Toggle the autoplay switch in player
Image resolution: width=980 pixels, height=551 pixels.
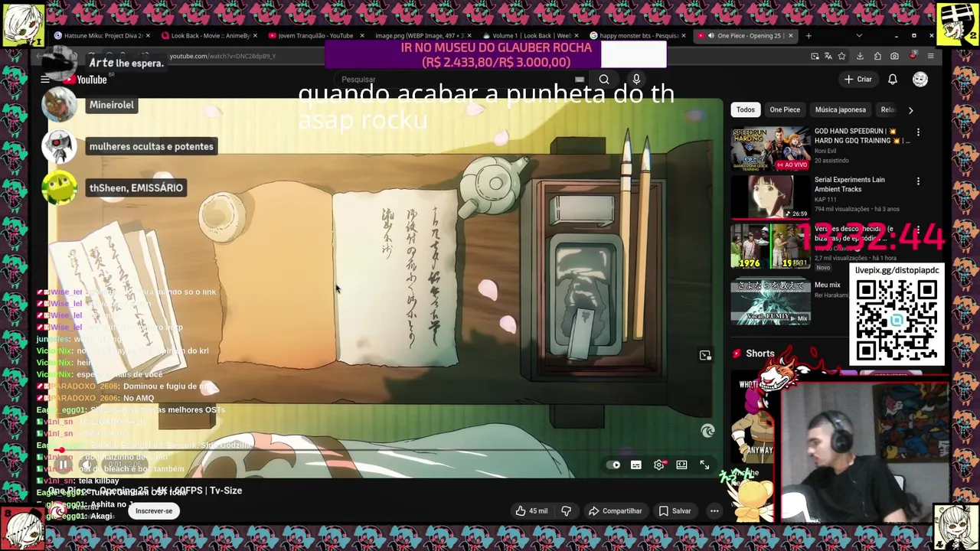[x=613, y=465]
